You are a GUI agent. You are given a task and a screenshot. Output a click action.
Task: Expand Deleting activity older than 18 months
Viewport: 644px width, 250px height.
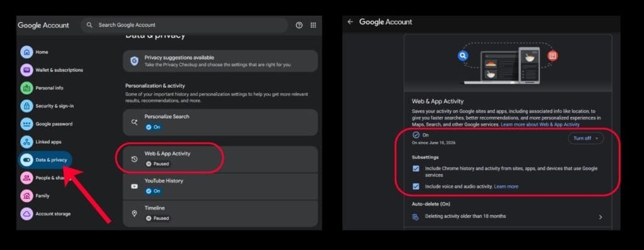508,216
